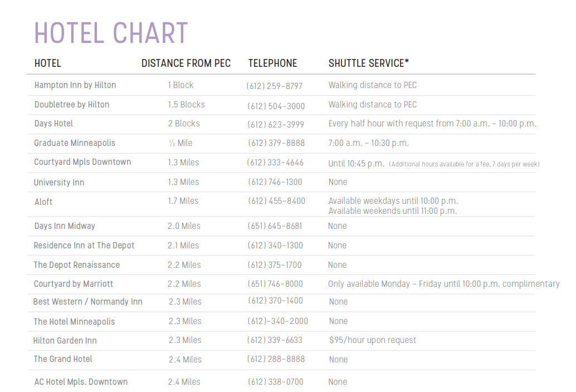Click Days Hotel half-hour shuttle text
576x392 pixels.
click(432, 124)
